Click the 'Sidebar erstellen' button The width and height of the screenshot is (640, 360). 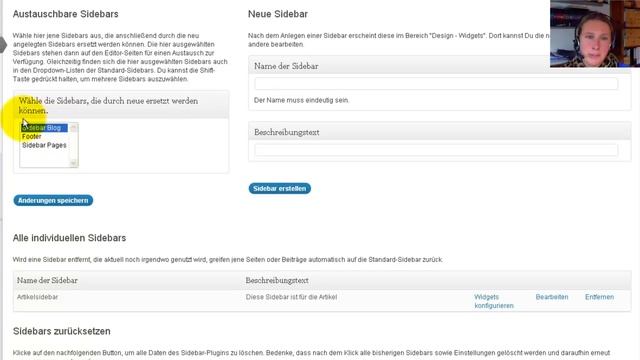tap(280, 189)
